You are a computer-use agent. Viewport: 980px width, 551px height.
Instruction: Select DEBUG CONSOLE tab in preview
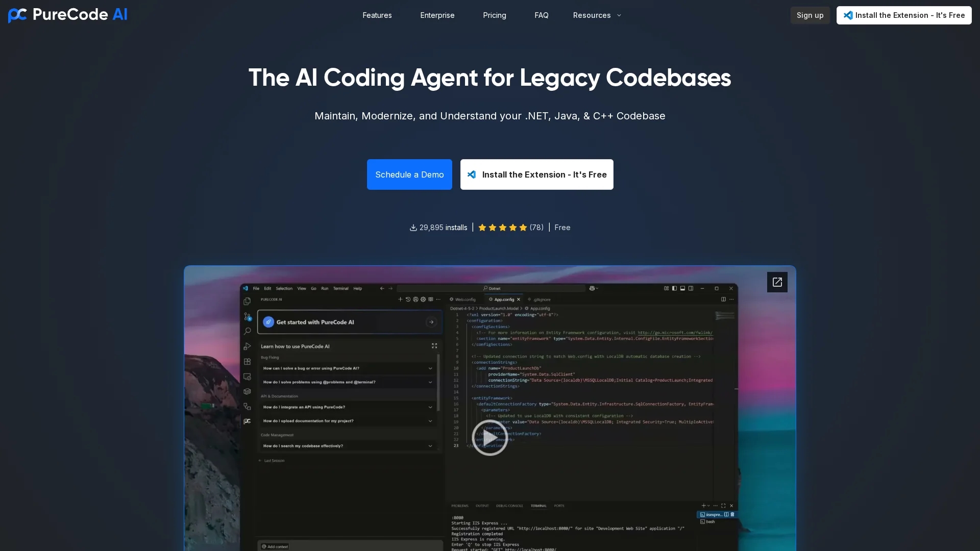click(509, 506)
